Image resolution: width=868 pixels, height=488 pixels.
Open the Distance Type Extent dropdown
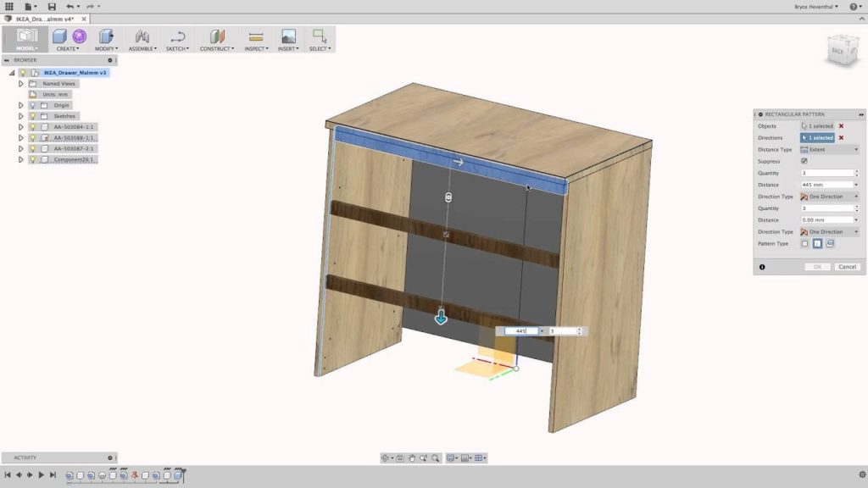point(829,149)
